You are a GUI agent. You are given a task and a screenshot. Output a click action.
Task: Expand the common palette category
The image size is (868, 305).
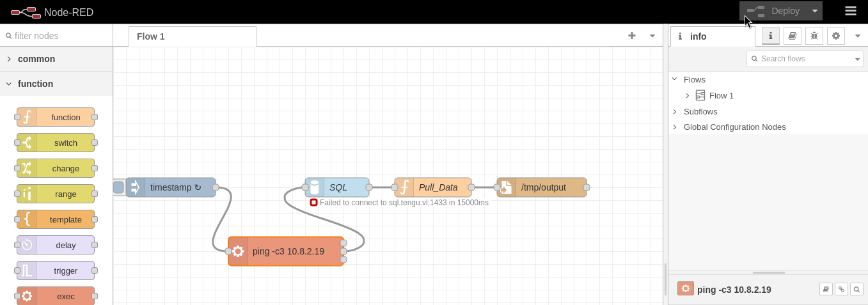click(x=56, y=59)
